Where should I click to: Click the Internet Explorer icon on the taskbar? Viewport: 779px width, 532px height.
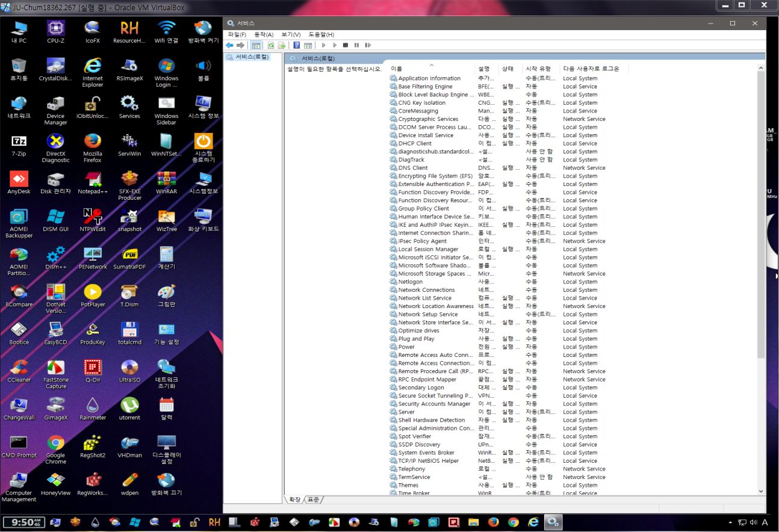(533, 522)
